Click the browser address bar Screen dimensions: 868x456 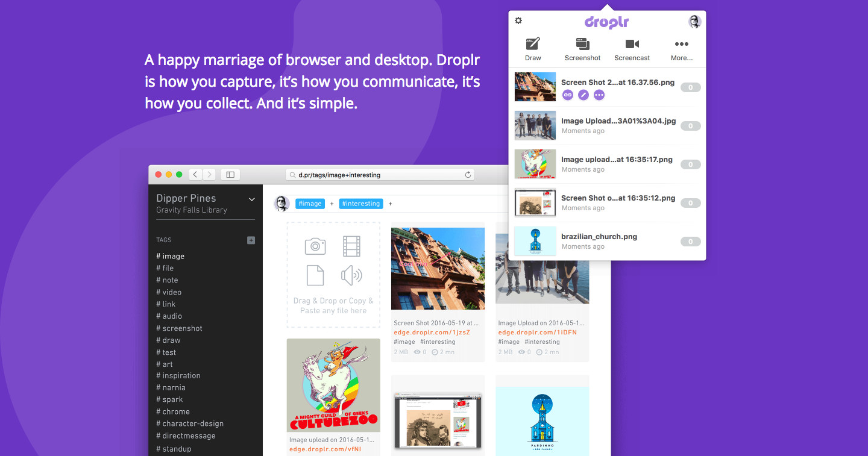[x=380, y=175]
